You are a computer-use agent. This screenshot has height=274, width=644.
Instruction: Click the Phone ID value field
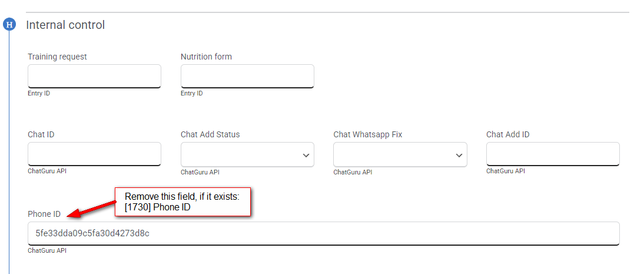323,233
